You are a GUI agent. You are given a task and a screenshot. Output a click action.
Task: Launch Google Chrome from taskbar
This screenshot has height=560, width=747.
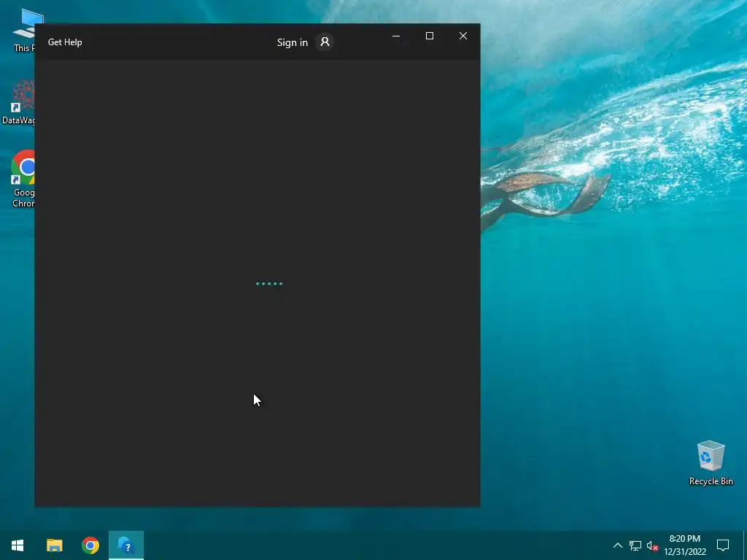pyautogui.click(x=90, y=545)
